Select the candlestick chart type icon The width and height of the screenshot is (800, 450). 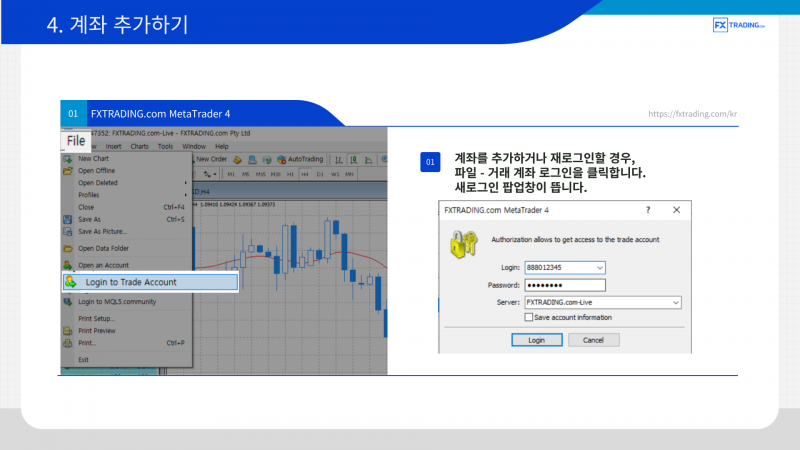[354, 160]
